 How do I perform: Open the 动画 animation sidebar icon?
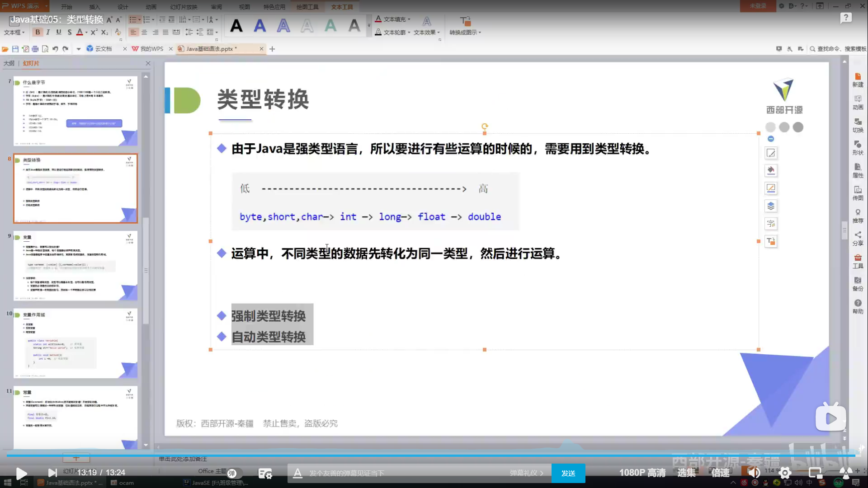tap(858, 103)
